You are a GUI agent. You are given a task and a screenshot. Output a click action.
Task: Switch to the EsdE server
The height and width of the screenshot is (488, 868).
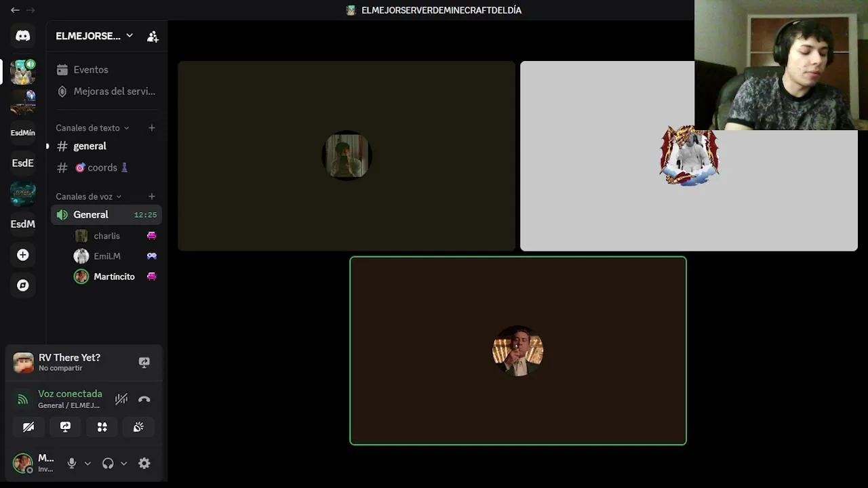(22, 163)
